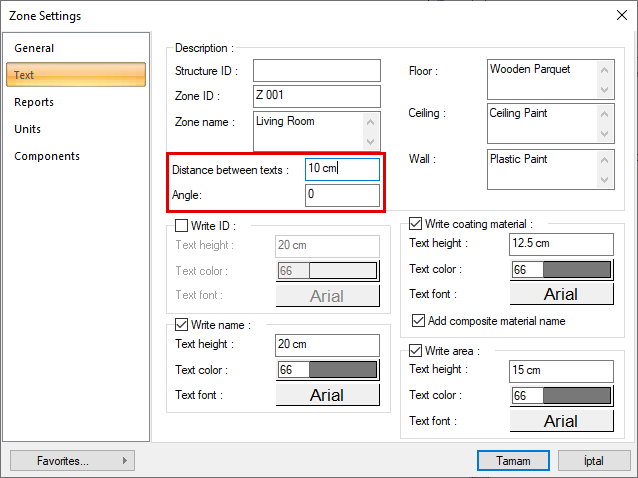
Task: Disable the Write area checkbox
Action: pyautogui.click(x=416, y=351)
